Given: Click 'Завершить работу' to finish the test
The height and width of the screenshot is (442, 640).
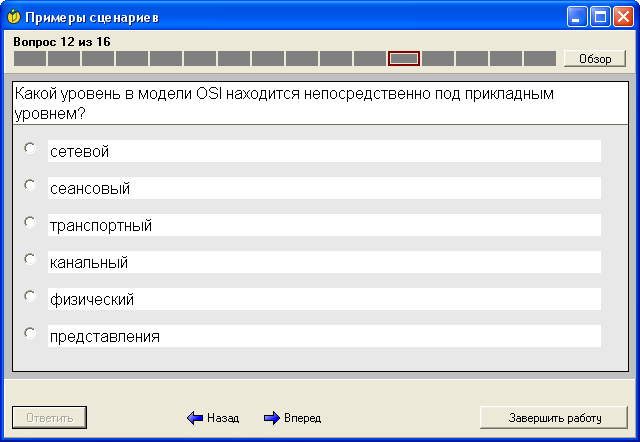Looking at the screenshot, I should point(554,417).
